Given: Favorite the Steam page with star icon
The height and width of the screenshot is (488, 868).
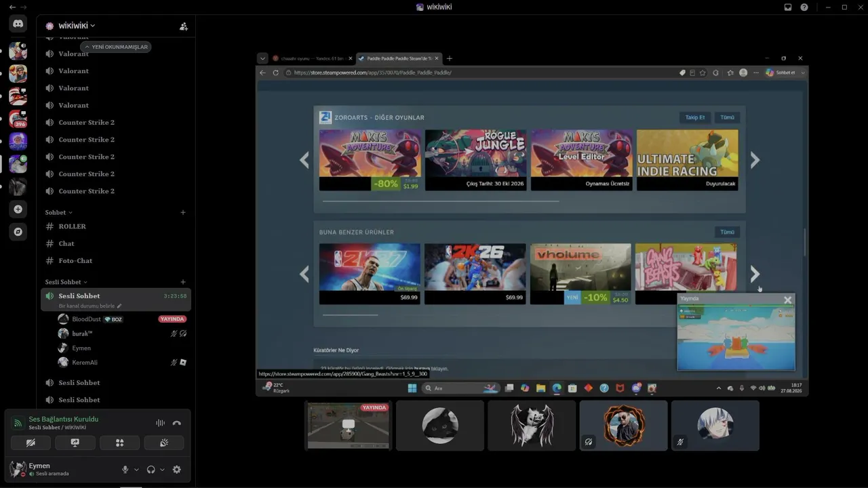Looking at the screenshot, I should pos(703,73).
